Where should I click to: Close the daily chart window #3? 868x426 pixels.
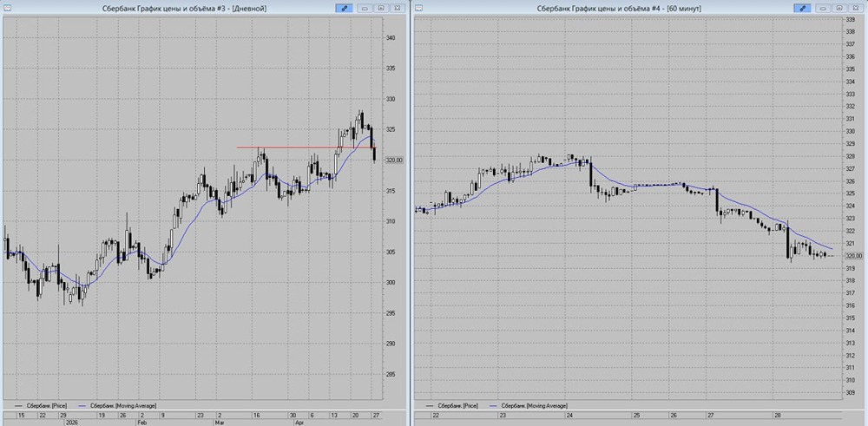pos(397,9)
